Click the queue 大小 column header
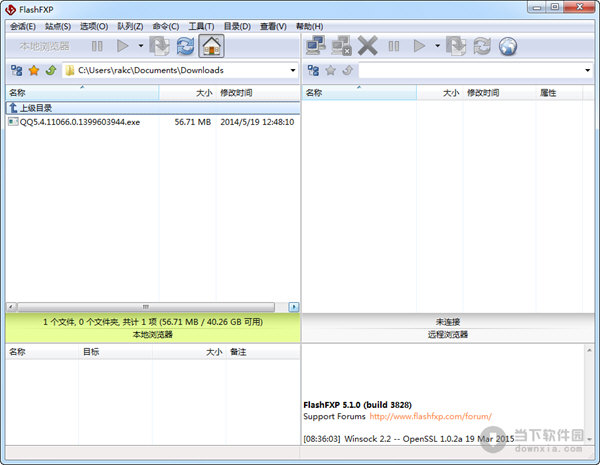 189,352
